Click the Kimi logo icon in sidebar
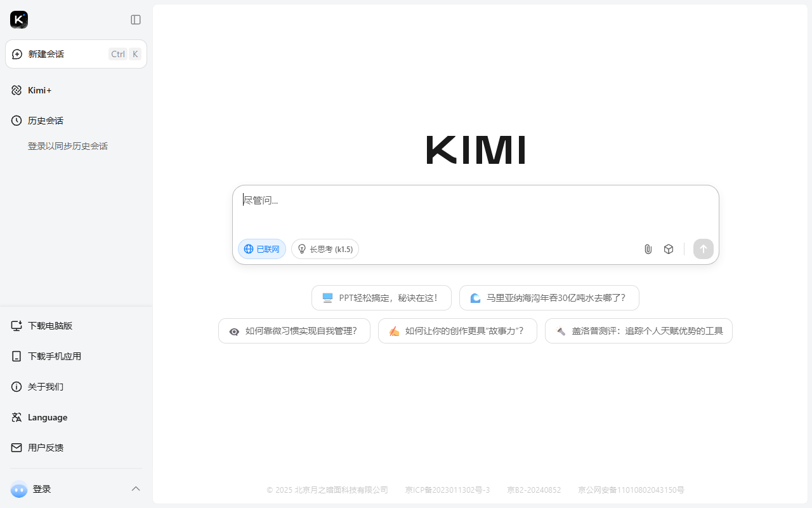The image size is (812, 508). 19,20
